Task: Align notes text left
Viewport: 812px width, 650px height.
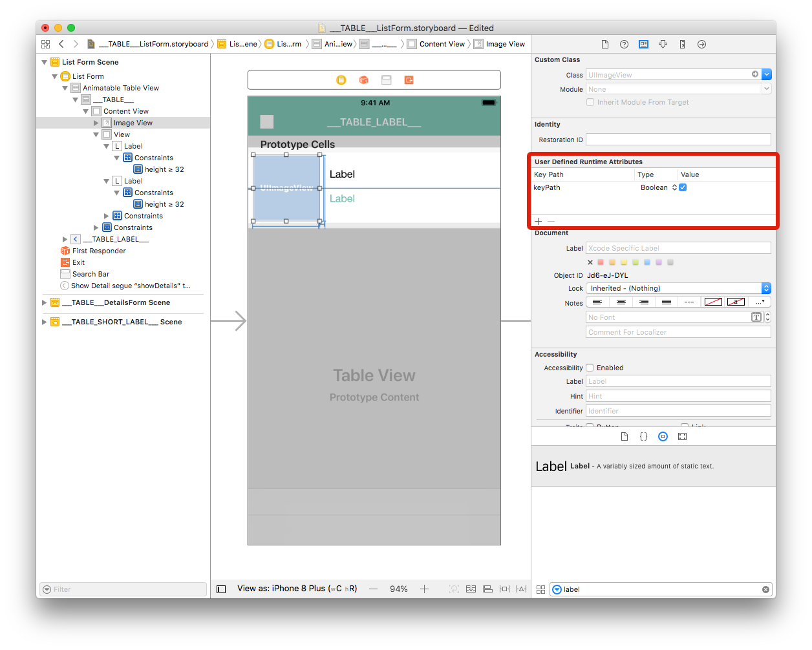Action: pyautogui.click(x=597, y=302)
